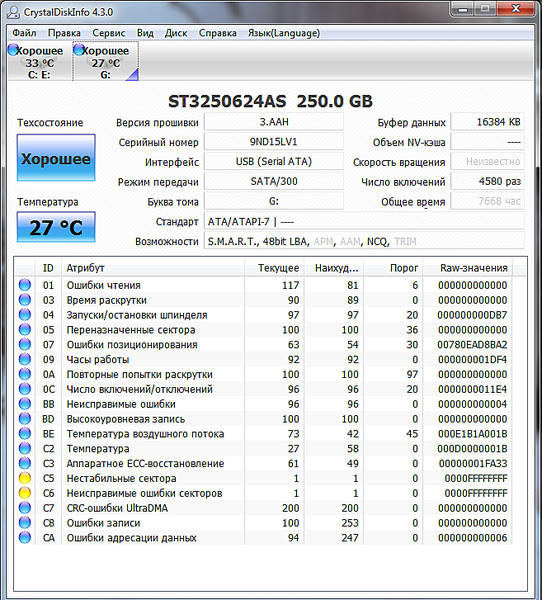Click the yellow warning icon for C6 Неисправимые ошибки секторов
542x600 pixels.
(x=25, y=493)
